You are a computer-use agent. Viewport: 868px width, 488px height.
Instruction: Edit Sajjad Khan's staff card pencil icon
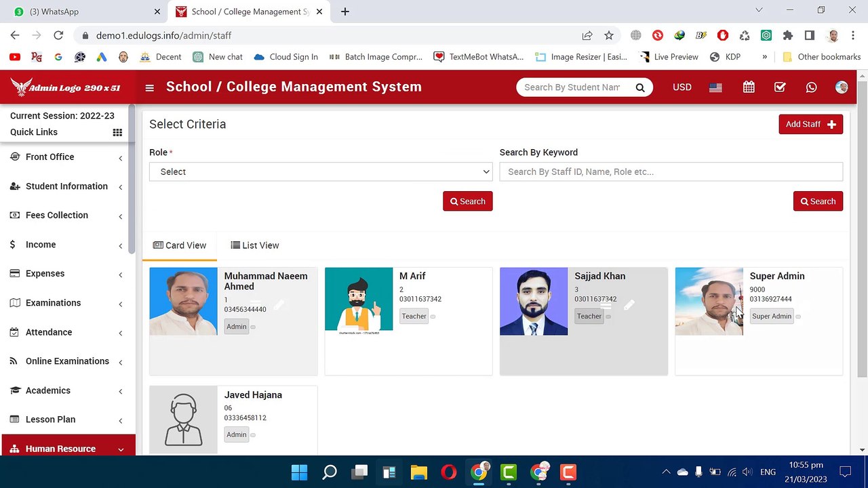(x=629, y=306)
